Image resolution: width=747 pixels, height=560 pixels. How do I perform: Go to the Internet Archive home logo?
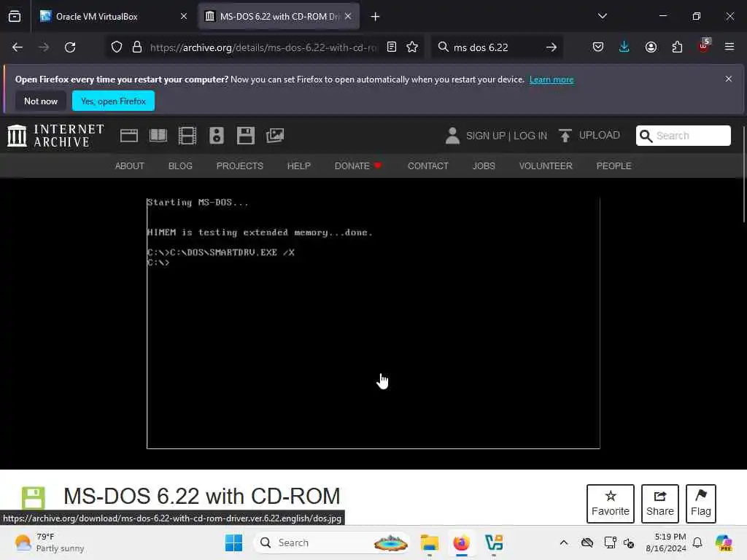pyautogui.click(x=55, y=136)
